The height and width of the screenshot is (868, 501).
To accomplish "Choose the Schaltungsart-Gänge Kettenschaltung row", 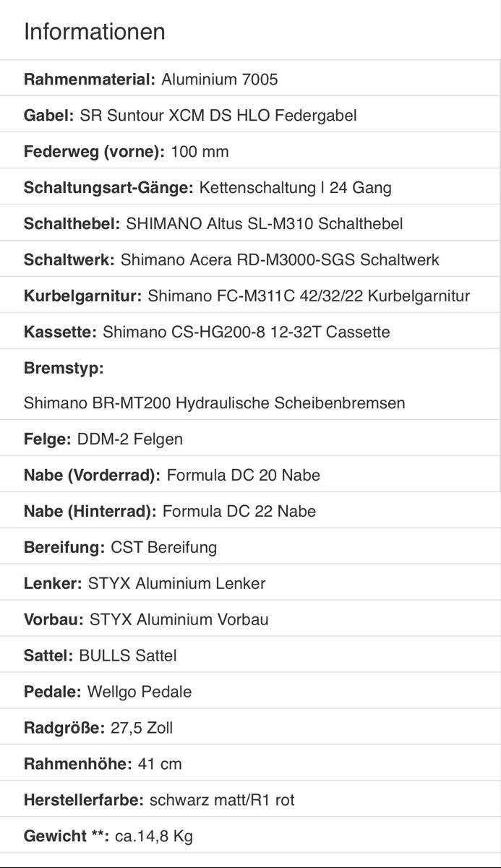I will (250, 187).
